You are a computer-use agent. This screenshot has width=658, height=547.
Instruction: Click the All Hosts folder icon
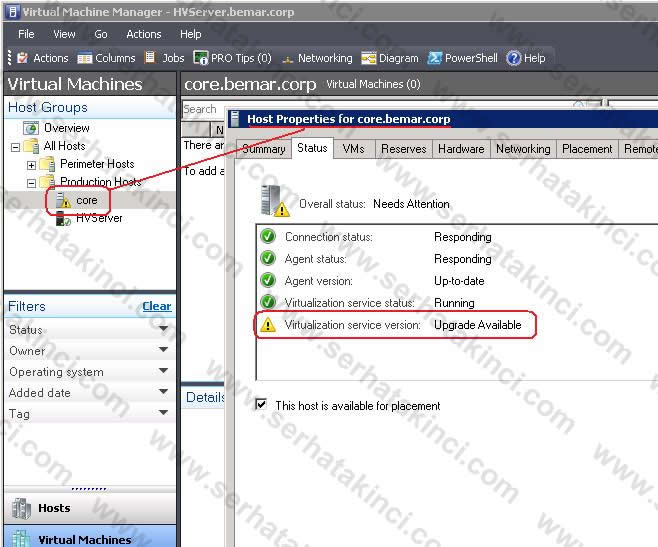(31, 146)
